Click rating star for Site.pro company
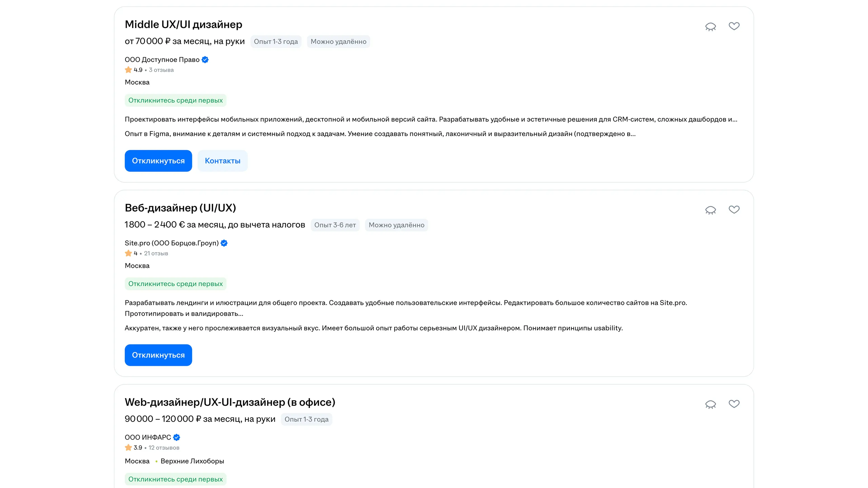 (x=128, y=253)
